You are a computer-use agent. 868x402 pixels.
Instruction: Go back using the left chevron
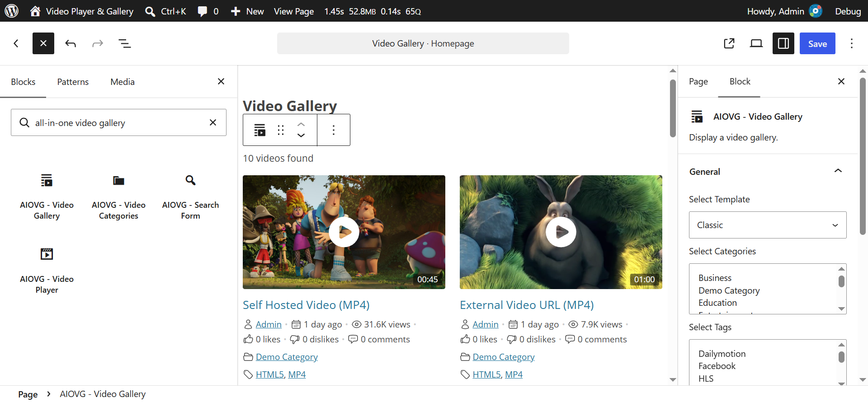[x=16, y=43]
